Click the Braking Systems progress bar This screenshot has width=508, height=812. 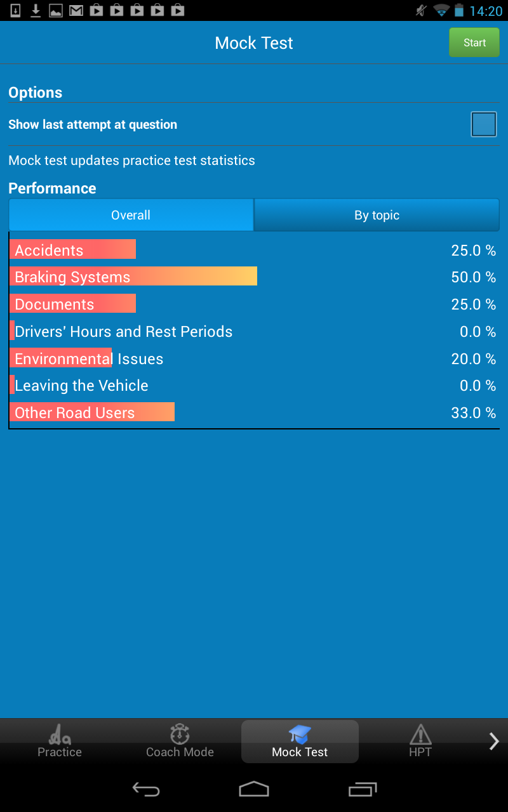(x=133, y=276)
